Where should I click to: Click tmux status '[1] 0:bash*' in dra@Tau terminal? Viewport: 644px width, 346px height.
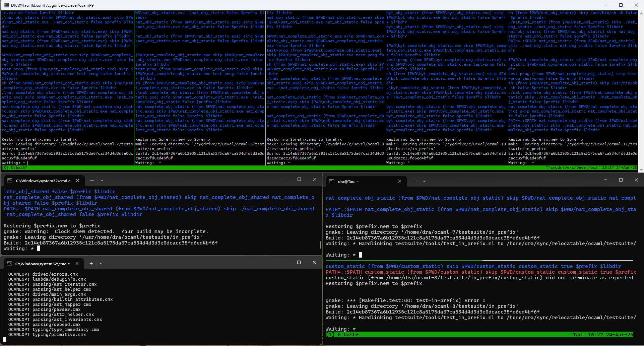point(342,335)
